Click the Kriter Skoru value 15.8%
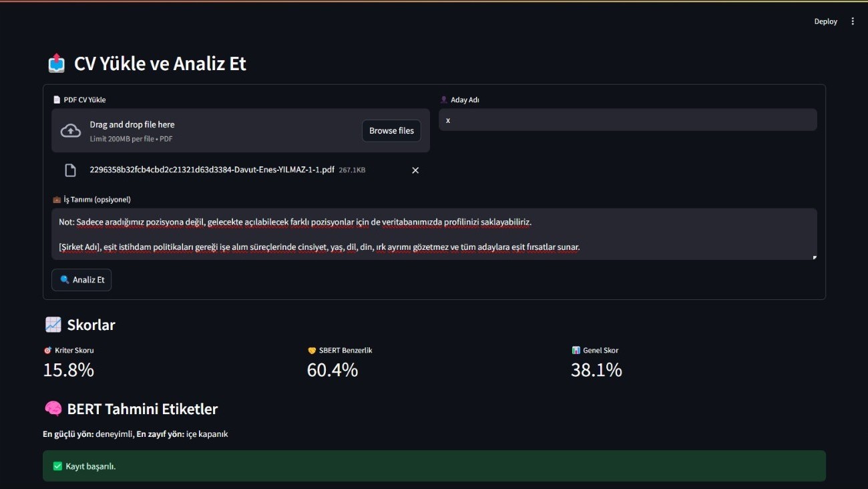The height and width of the screenshot is (489, 868). point(69,370)
